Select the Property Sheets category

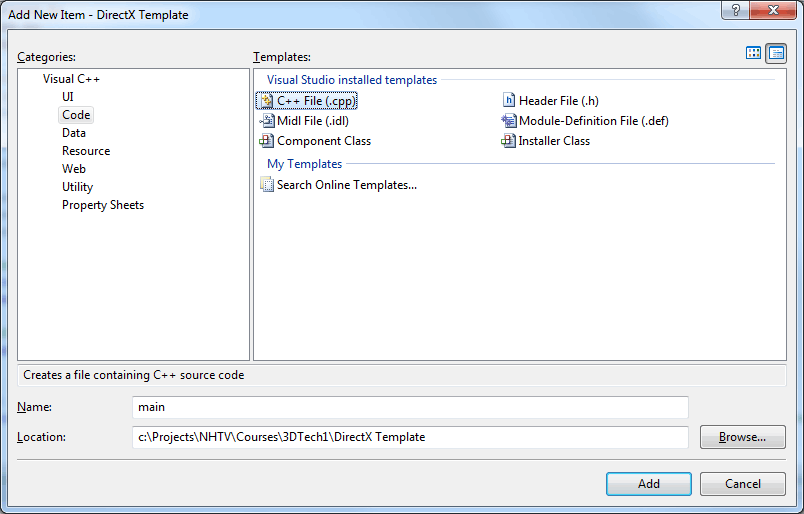pos(103,205)
